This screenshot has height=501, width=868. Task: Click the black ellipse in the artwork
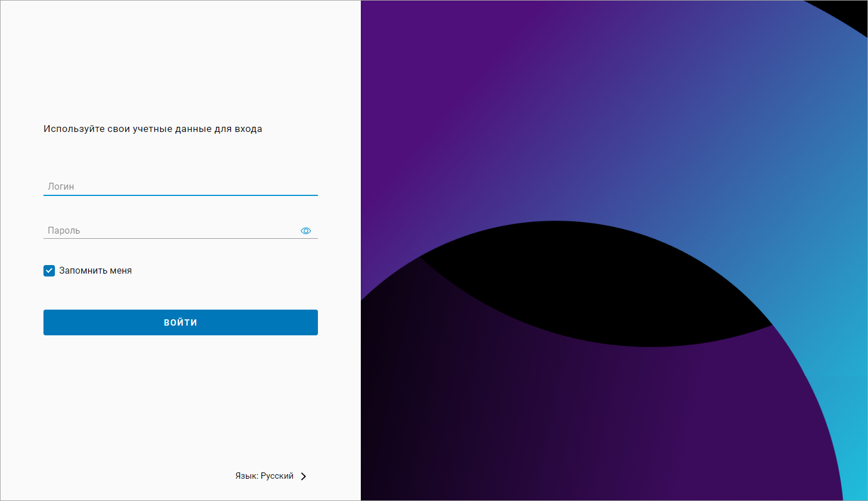tap(595, 286)
